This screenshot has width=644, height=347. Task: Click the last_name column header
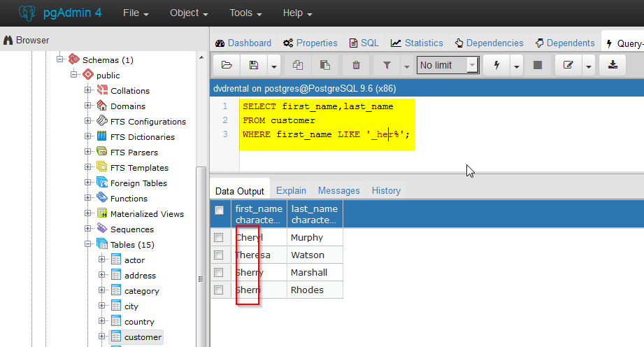[315, 214]
